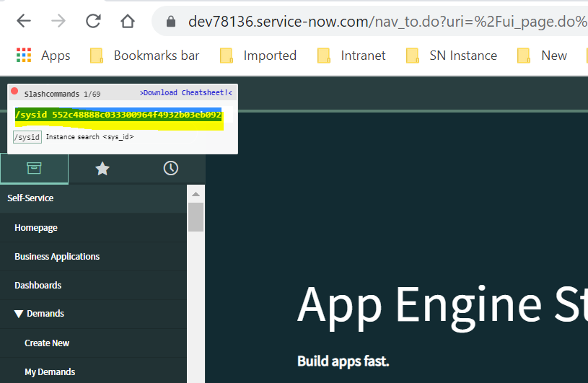This screenshot has height=383, width=588.
Task: Show Favorites via the star icon
Action: (x=102, y=168)
